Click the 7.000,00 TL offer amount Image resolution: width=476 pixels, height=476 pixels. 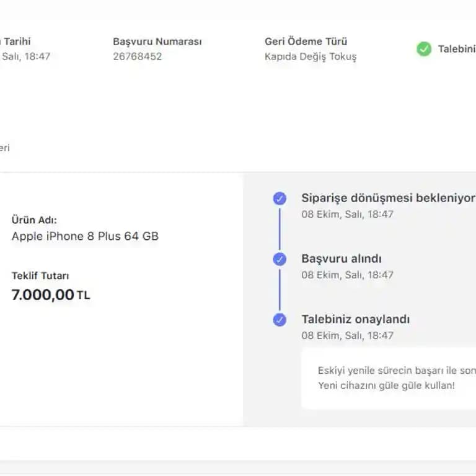[50, 294]
